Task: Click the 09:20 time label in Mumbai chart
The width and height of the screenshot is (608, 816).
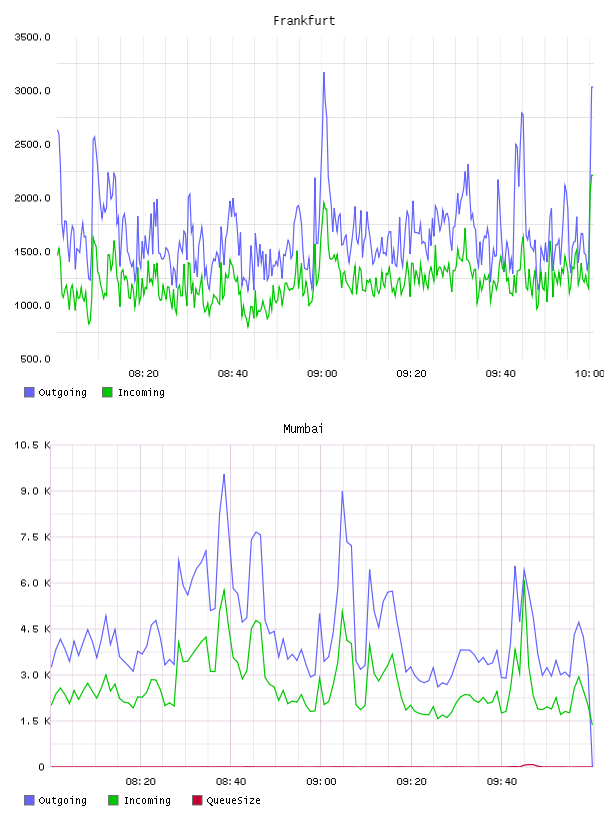Action: [411, 782]
